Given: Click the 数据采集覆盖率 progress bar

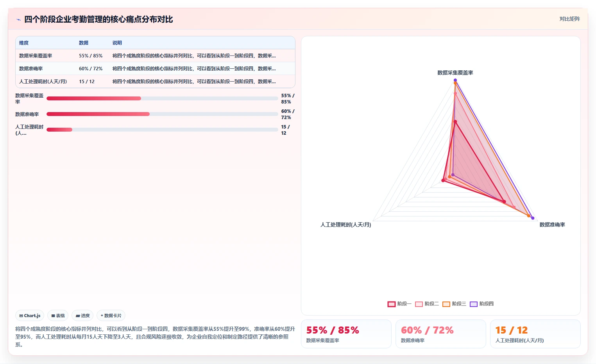Looking at the screenshot, I should [x=162, y=98].
